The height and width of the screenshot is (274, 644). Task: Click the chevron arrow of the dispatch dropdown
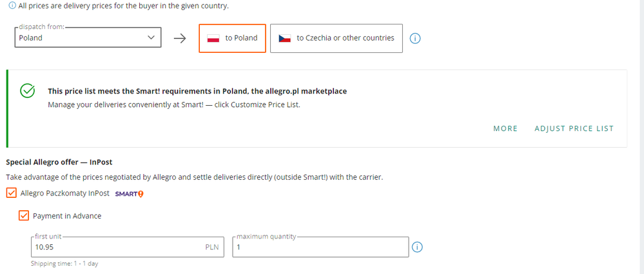point(151,38)
